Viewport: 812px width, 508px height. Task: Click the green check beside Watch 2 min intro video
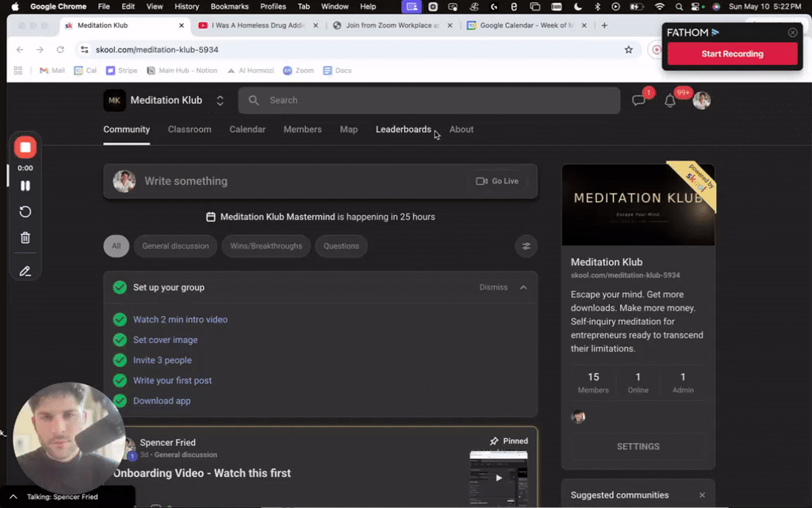tap(120, 319)
